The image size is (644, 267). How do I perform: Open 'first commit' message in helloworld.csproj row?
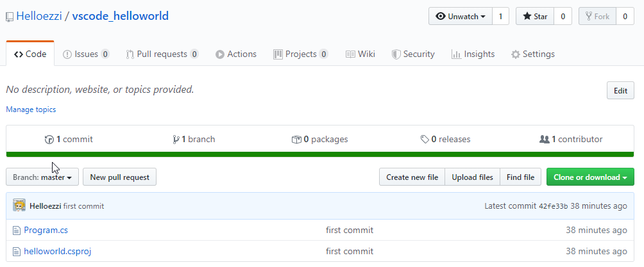pyautogui.click(x=350, y=251)
